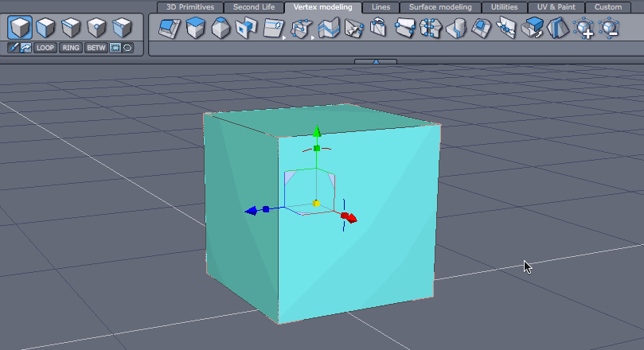Select the tool with white arrow and points
644x350 pixels.
pyautogui.click(x=353, y=29)
